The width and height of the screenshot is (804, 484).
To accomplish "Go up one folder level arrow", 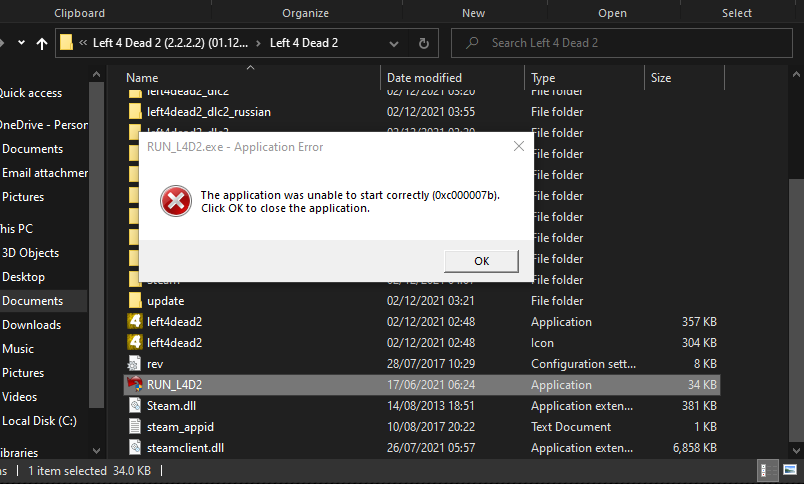I will pos(42,44).
